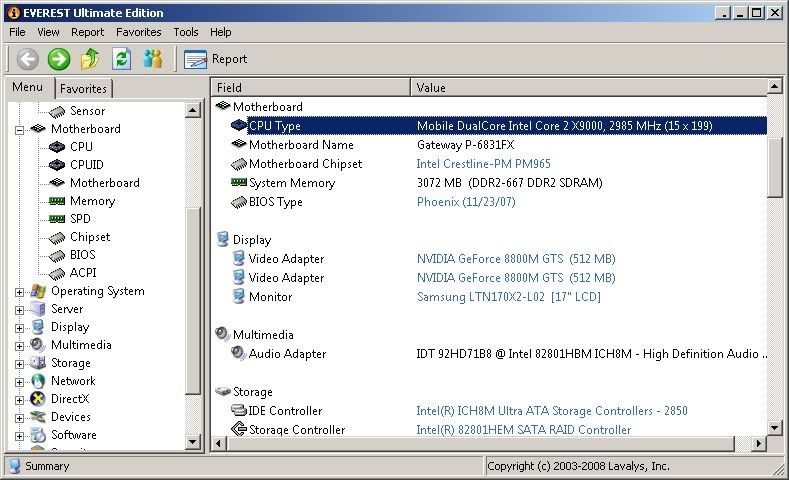Open the Phoenix (11/23/07) BIOS link

466,202
